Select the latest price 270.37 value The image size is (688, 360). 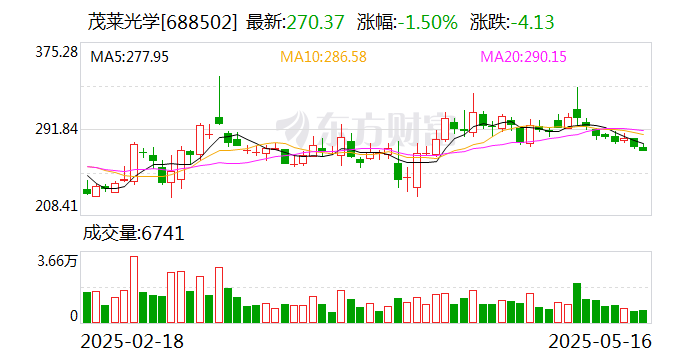315,22
